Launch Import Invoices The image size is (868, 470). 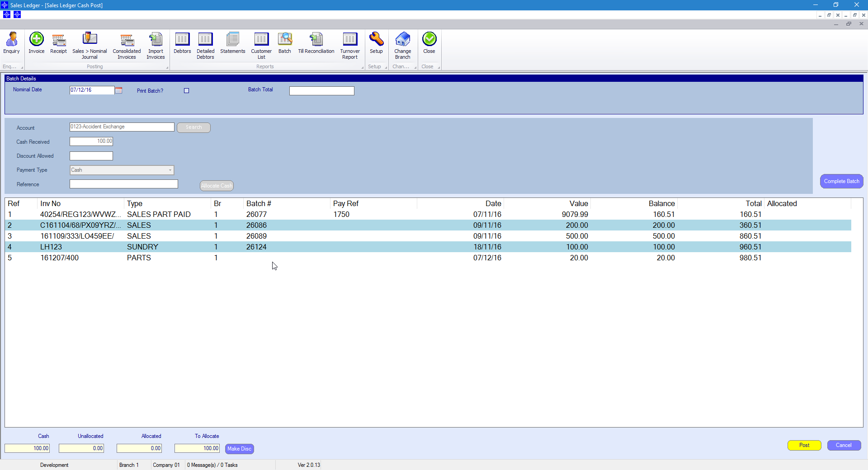point(156,46)
